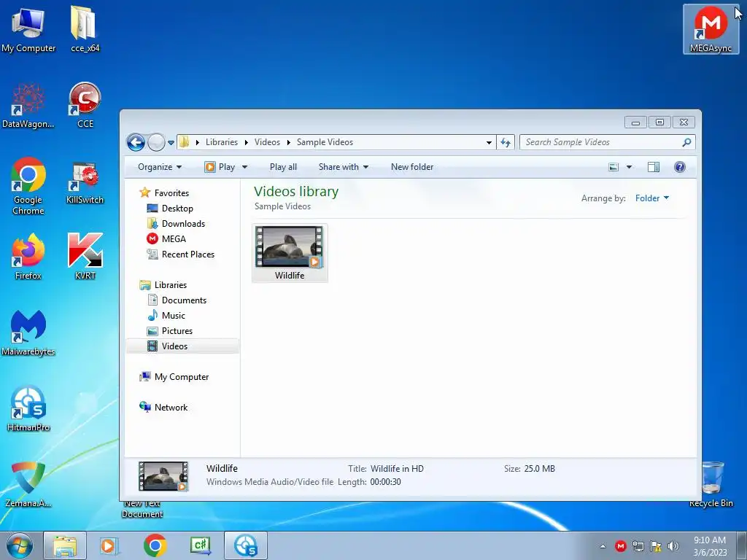This screenshot has width=747, height=560.
Task: Click Windows Explorer taskbar icon
Action: click(65, 546)
